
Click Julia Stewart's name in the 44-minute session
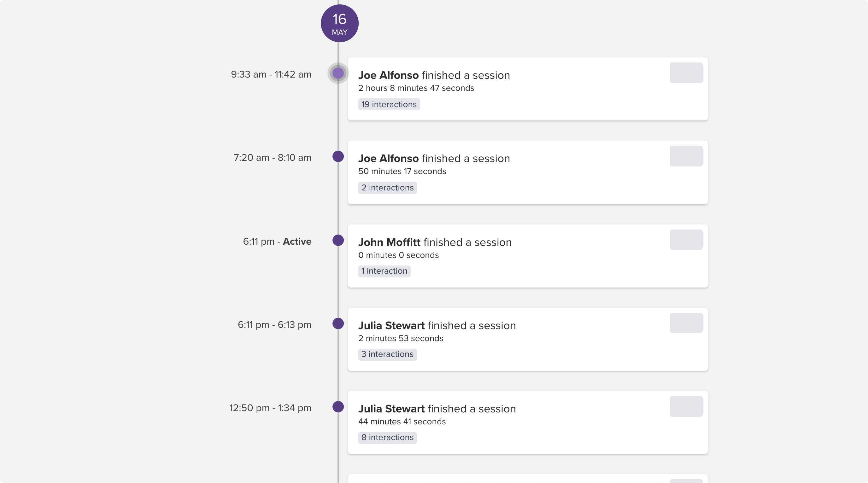pos(391,409)
